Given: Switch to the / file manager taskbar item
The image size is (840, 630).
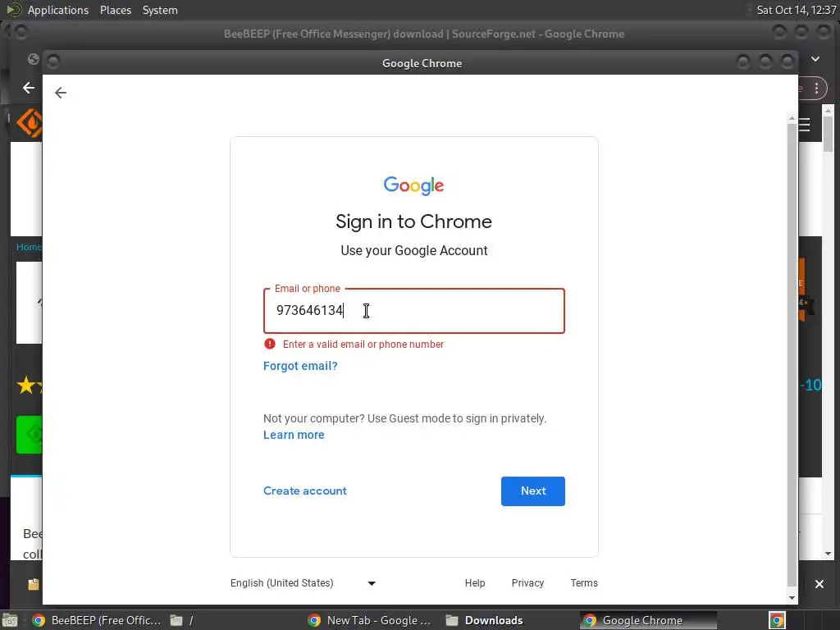Looking at the screenshot, I should [182, 620].
